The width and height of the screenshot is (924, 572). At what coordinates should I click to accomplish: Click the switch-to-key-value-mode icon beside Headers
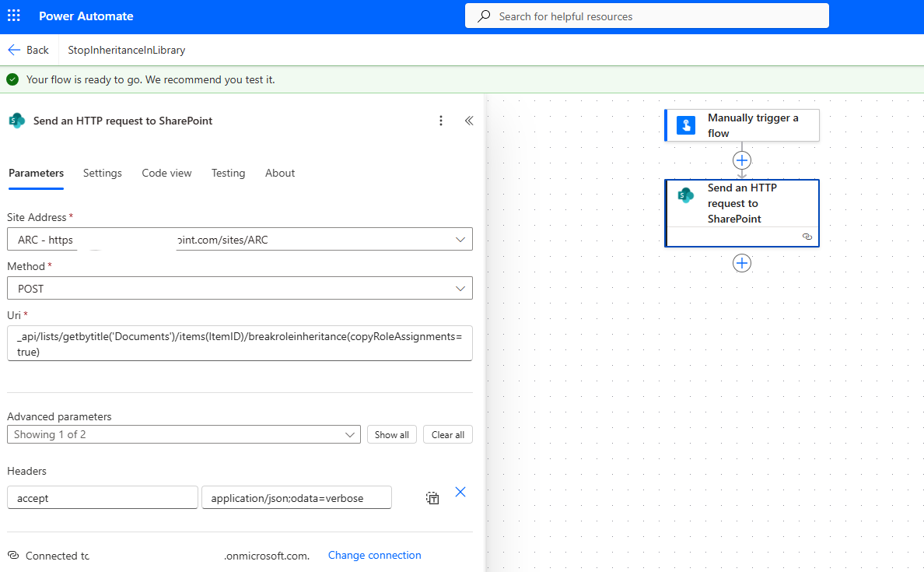pyautogui.click(x=432, y=498)
